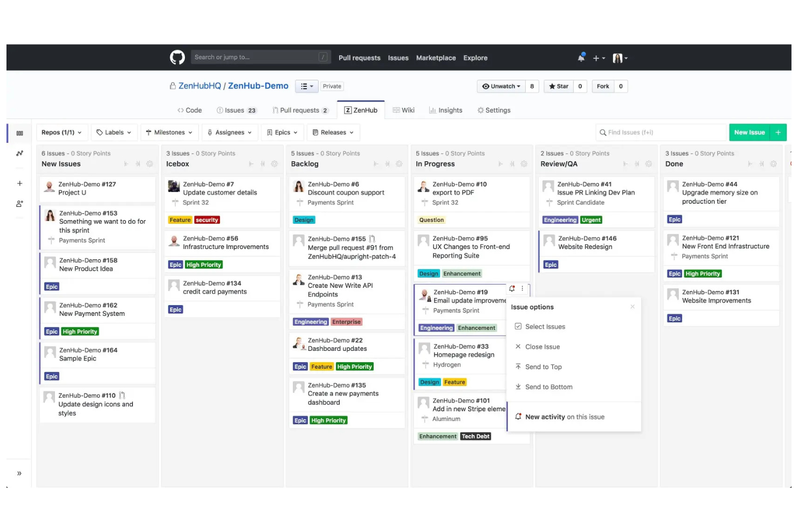Switch to the Insights tab

coord(451,110)
